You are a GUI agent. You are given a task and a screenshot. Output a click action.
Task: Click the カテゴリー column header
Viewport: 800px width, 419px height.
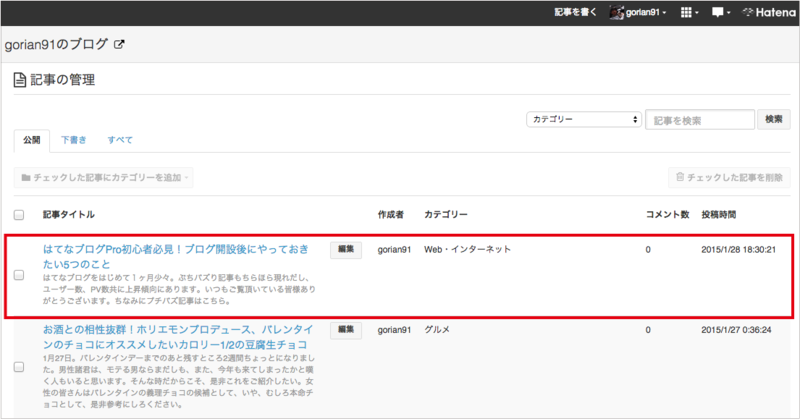(x=445, y=215)
